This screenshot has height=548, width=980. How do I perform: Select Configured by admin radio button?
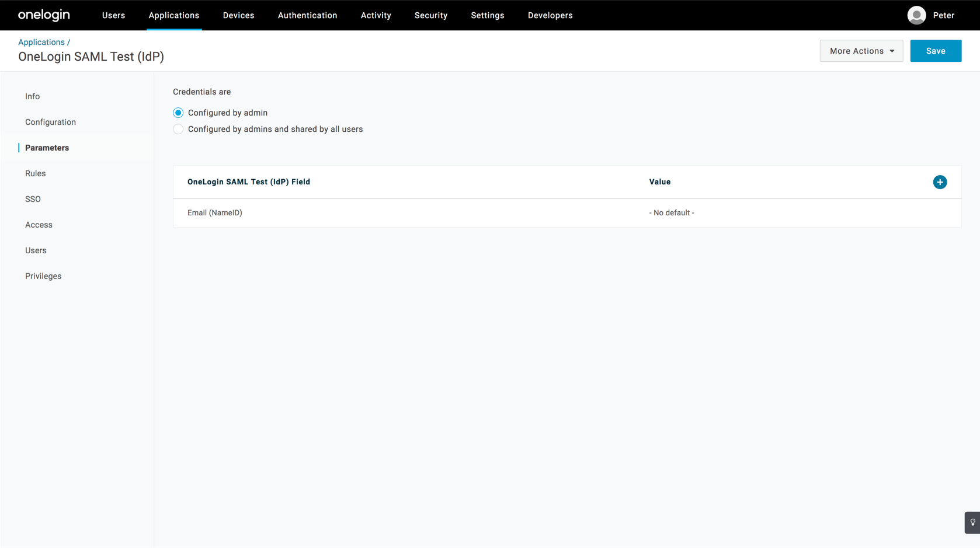tap(178, 113)
